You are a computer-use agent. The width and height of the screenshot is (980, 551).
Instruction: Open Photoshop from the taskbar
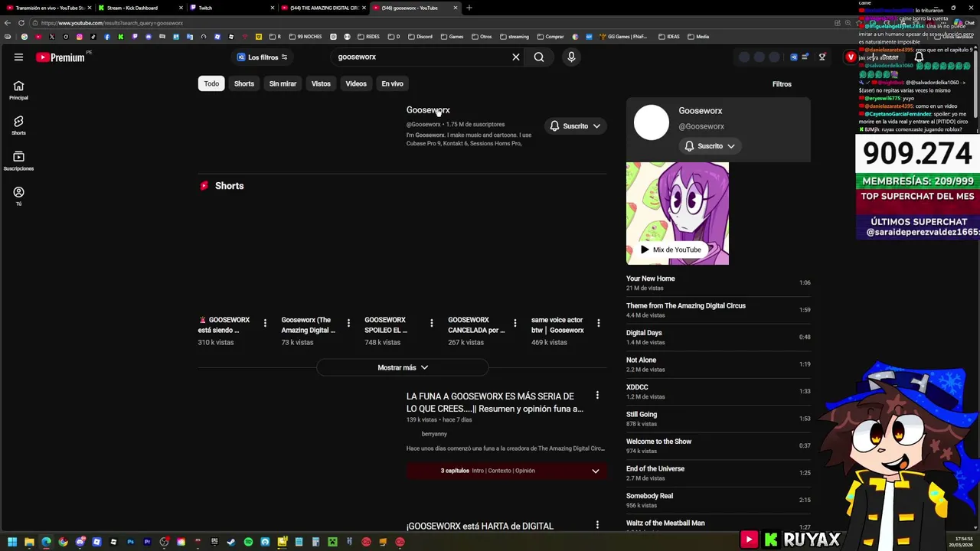pyautogui.click(x=130, y=542)
